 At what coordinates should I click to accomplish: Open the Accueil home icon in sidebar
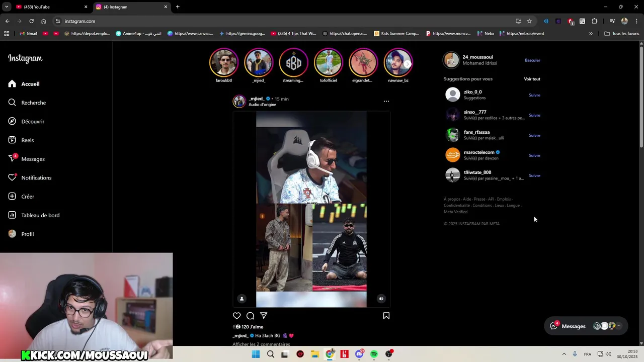pos(12,84)
